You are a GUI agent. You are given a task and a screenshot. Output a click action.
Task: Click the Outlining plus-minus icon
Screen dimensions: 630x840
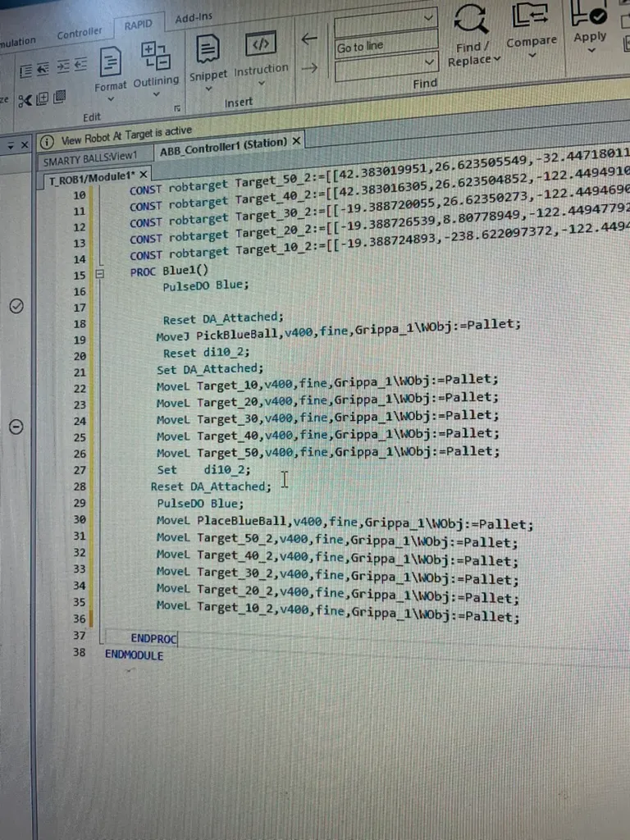[x=155, y=57]
